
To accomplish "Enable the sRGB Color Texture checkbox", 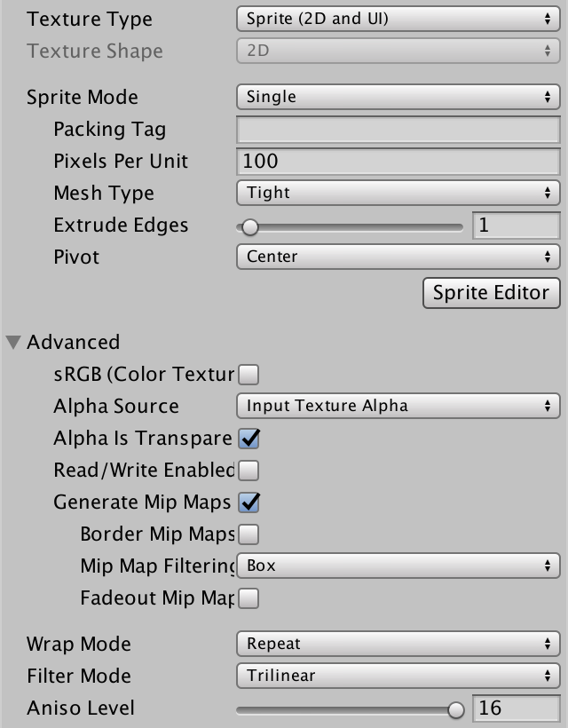I will (x=248, y=375).
